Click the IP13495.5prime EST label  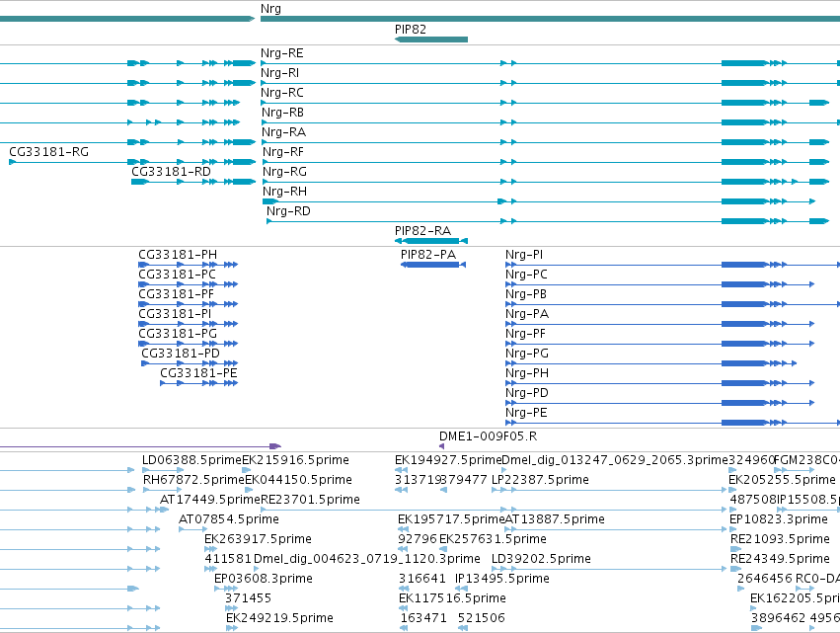(502, 579)
